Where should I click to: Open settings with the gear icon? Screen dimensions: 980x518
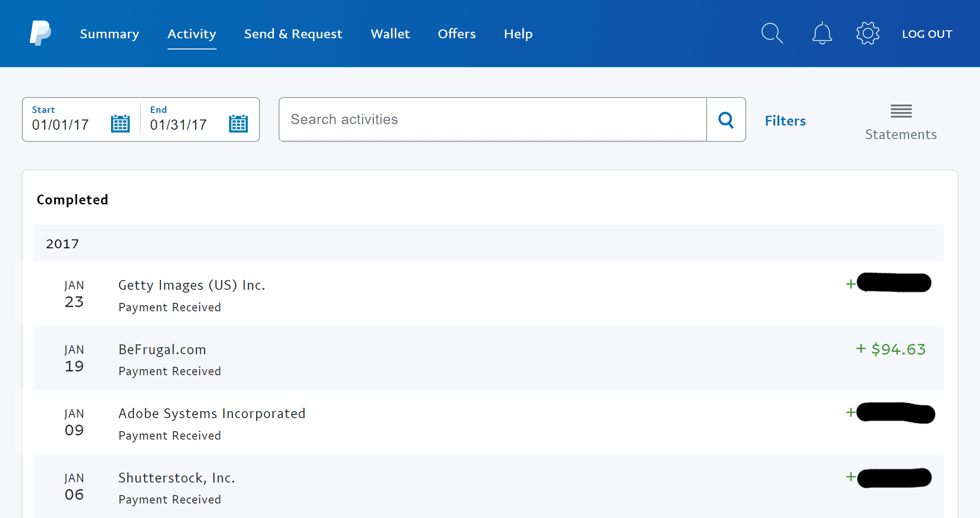tap(868, 33)
